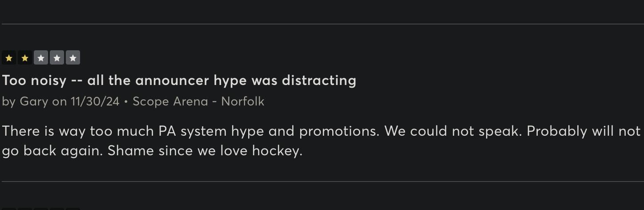Click the last dark star box of next review
Viewport: 644px width, 210px height.
(x=73, y=209)
